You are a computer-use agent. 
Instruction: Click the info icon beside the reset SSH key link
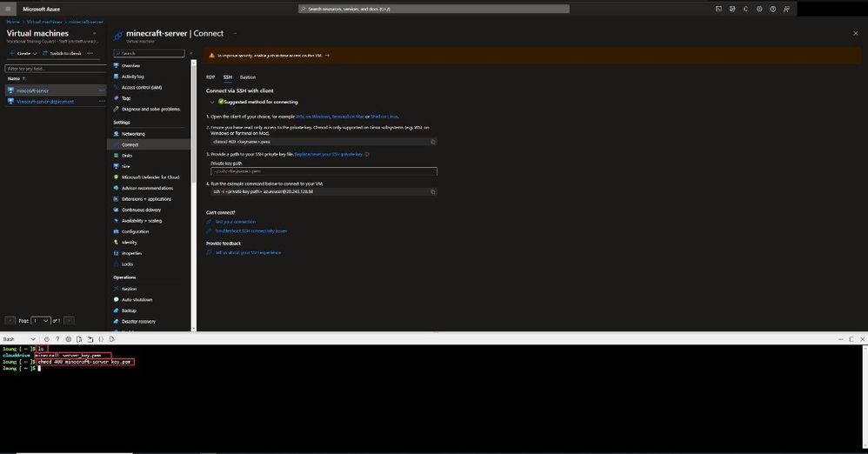367,155
